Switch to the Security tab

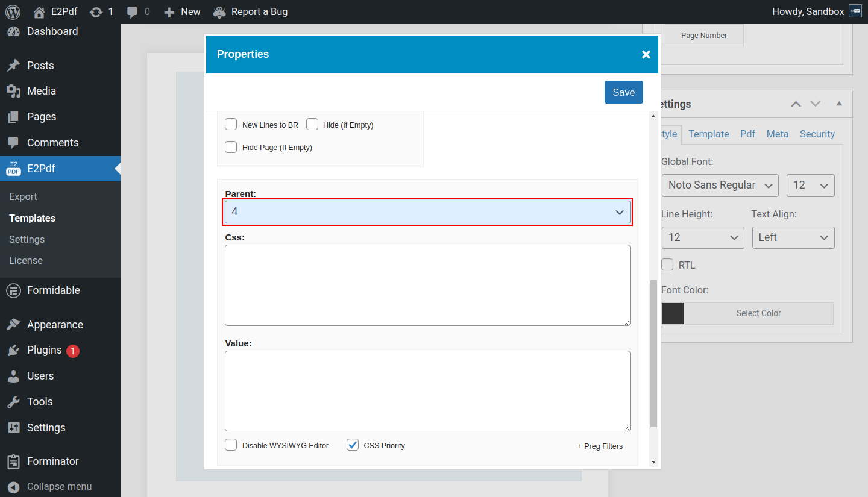(x=817, y=134)
